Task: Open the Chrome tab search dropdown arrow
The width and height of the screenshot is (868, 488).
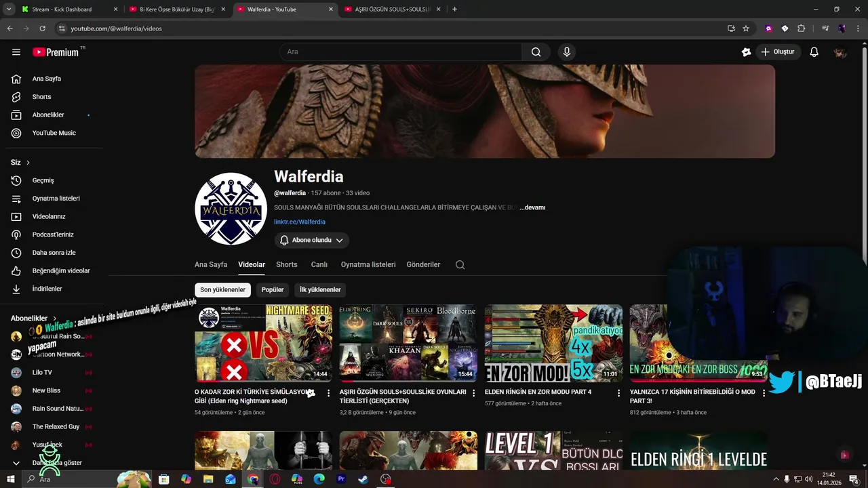Action: (x=9, y=9)
